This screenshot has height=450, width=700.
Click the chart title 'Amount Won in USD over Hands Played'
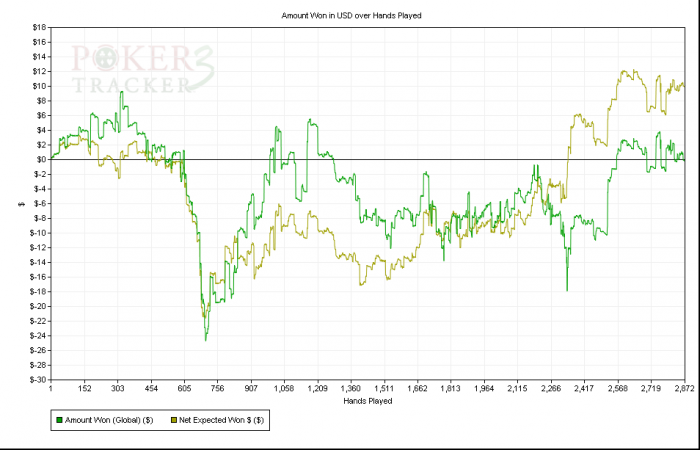point(351,16)
